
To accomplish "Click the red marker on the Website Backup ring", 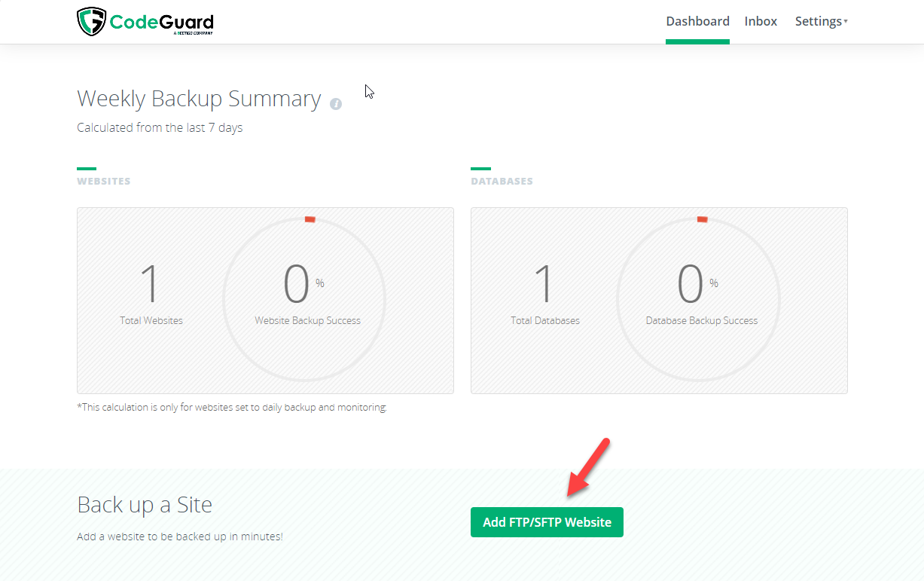I will coord(309,219).
